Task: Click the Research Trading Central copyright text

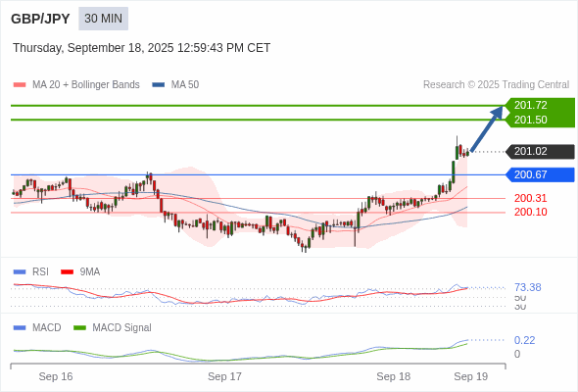Action: (496, 85)
